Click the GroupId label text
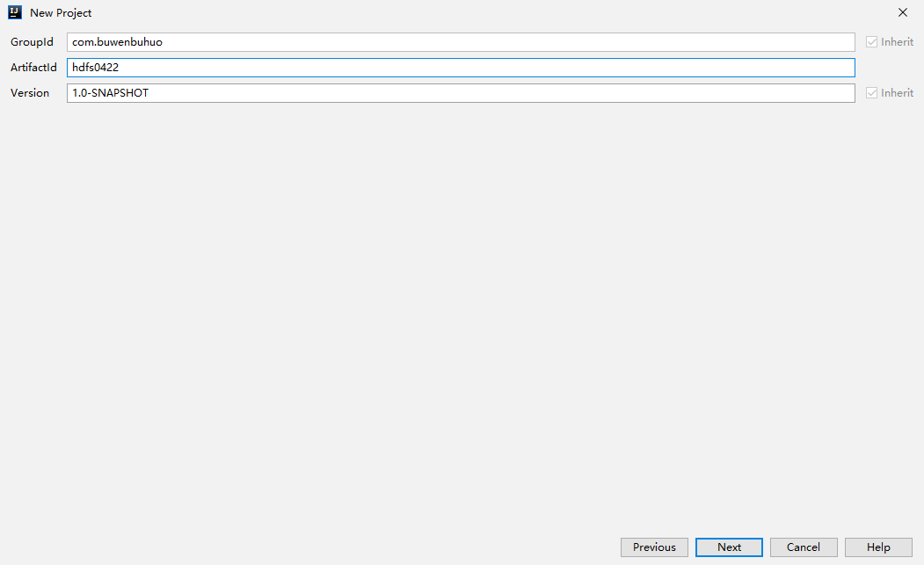This screenshot has height=565, width=924. point(32,42)
